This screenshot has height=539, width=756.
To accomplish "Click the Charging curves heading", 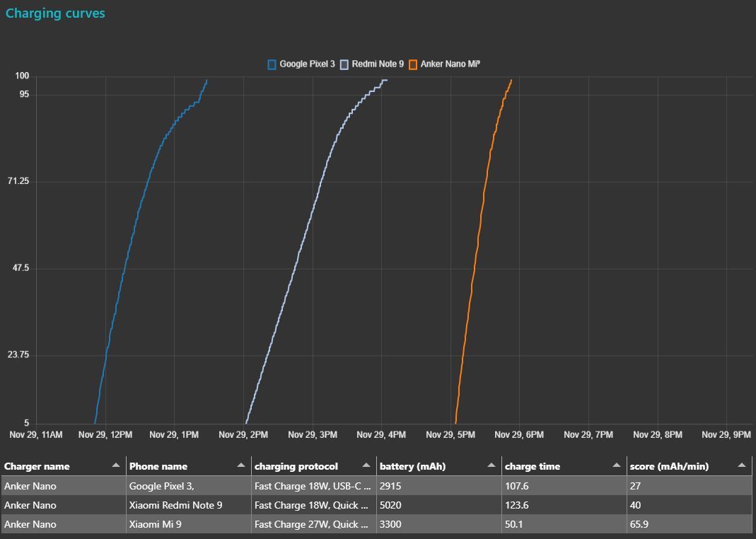I will 55,13.
